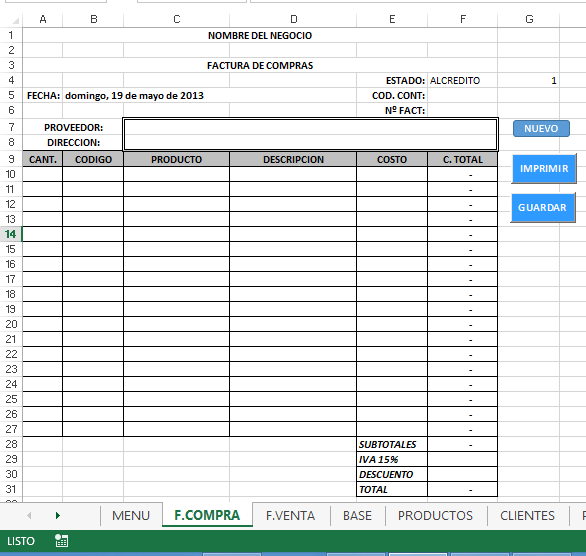Click the SUBTOTALES label cell
Screen dimensions: 586x556
tap(392, 444)
